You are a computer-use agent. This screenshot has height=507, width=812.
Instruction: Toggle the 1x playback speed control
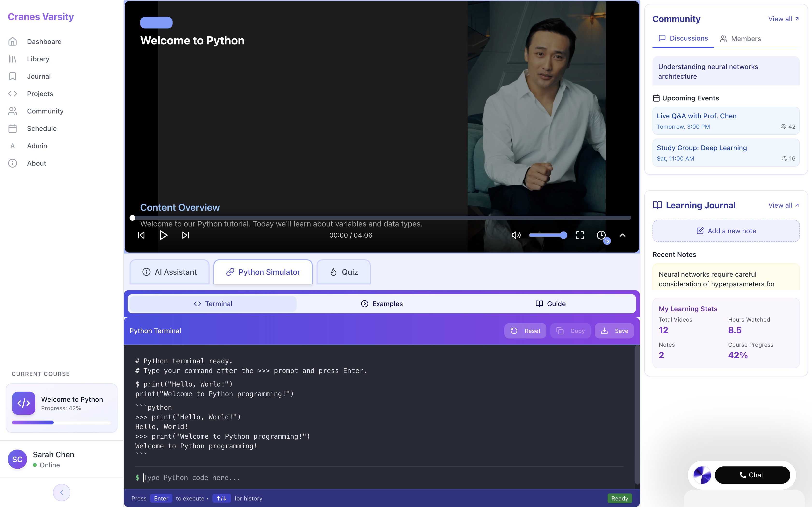601,235
